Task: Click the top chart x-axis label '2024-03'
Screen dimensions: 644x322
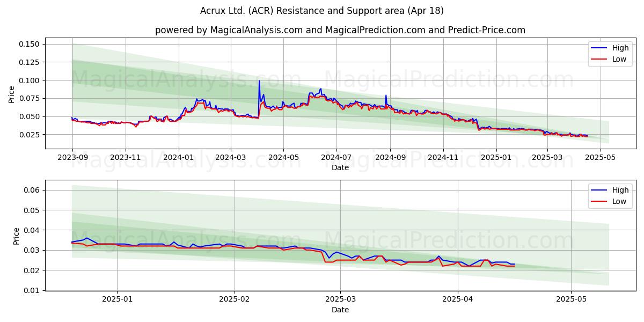Action: click(x=231, y=157)
